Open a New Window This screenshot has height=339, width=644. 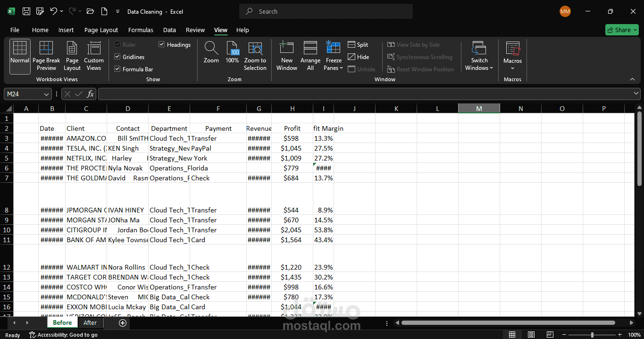click(287, 56)
